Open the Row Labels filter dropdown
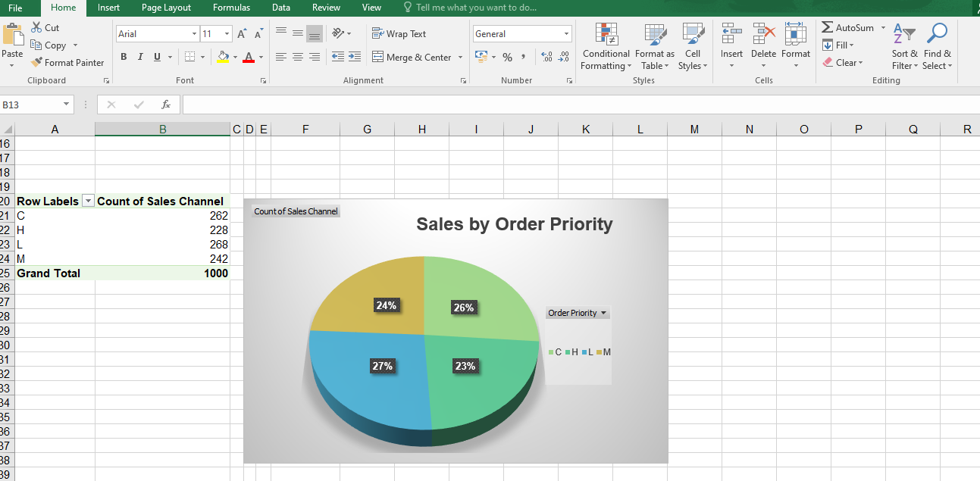The width and height of the screenshot is (980, 481). pos(89,201)
